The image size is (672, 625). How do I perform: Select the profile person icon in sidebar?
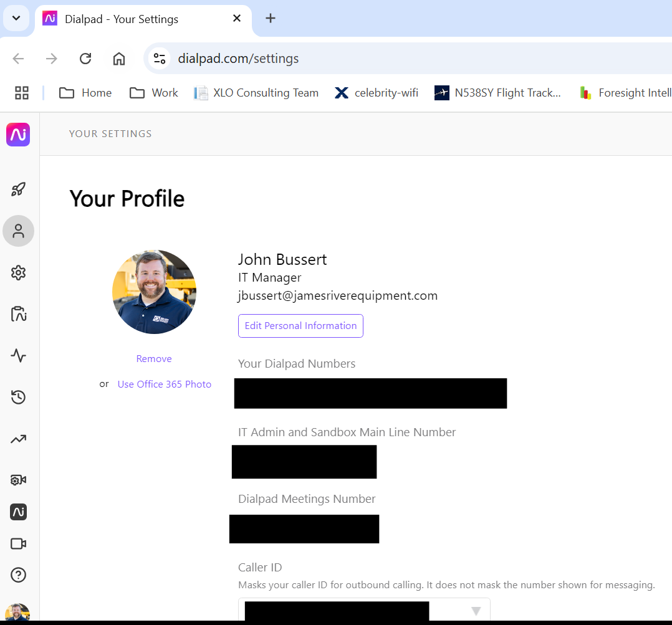[x=18, y=231]
